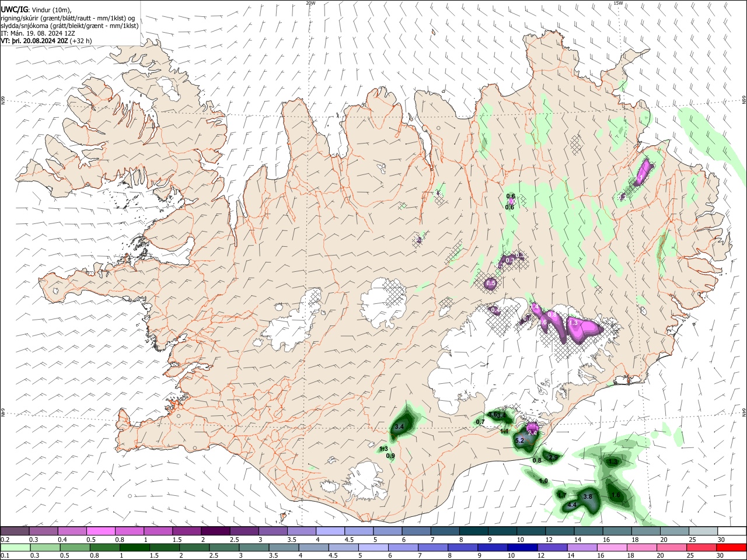Image resolution: width=747 pixels, height=560 pixels.
Task: Click the 0.9 rainfall value label
Action: [390, 456]
